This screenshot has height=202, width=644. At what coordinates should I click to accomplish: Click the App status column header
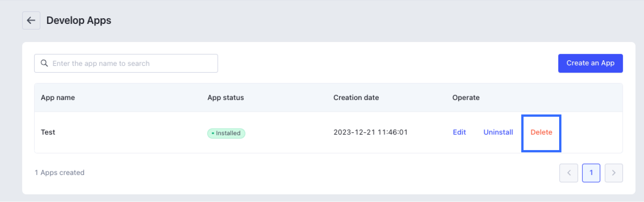(225, 98)
